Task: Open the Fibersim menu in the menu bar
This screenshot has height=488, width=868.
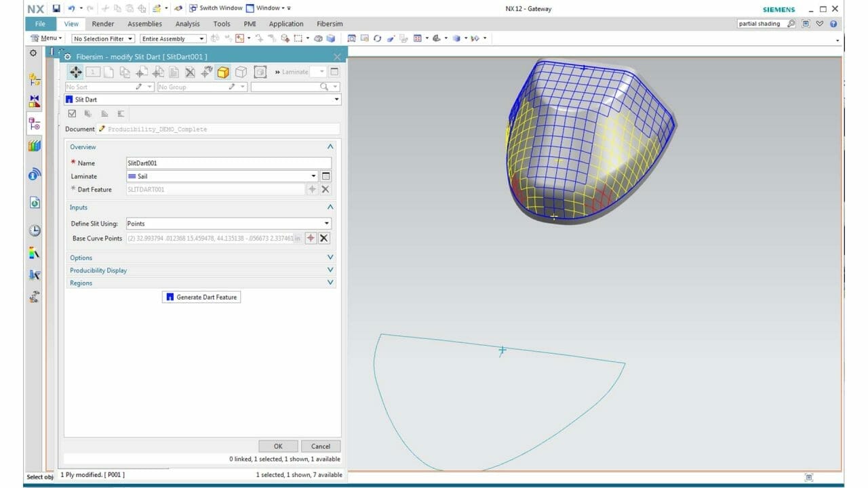Action: tap(330, 24)
